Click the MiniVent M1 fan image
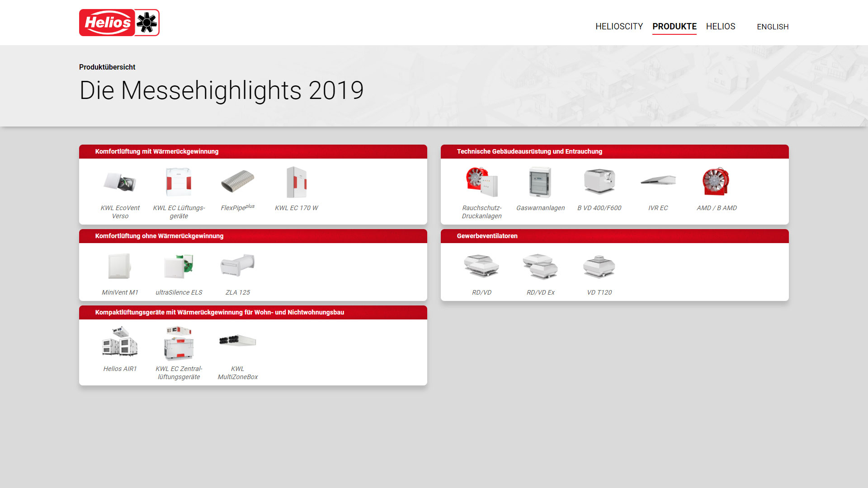The height and width of the screenshot is (488, 868). (x=120, y=267)
